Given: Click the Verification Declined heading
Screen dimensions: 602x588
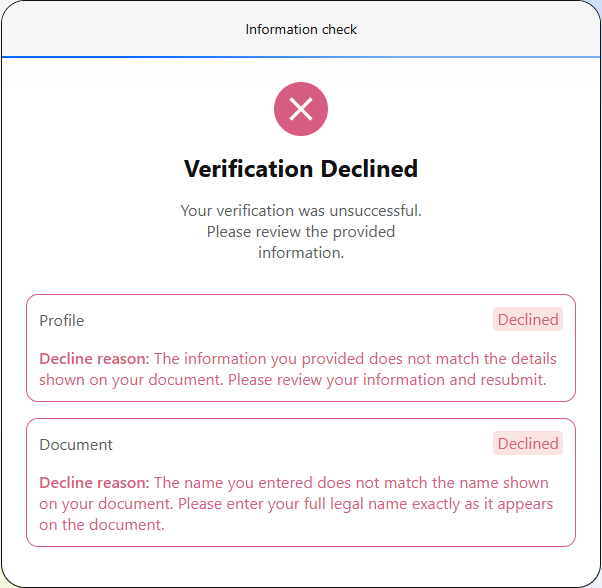Looking at the screenshot, I should (x=301, y=168).
